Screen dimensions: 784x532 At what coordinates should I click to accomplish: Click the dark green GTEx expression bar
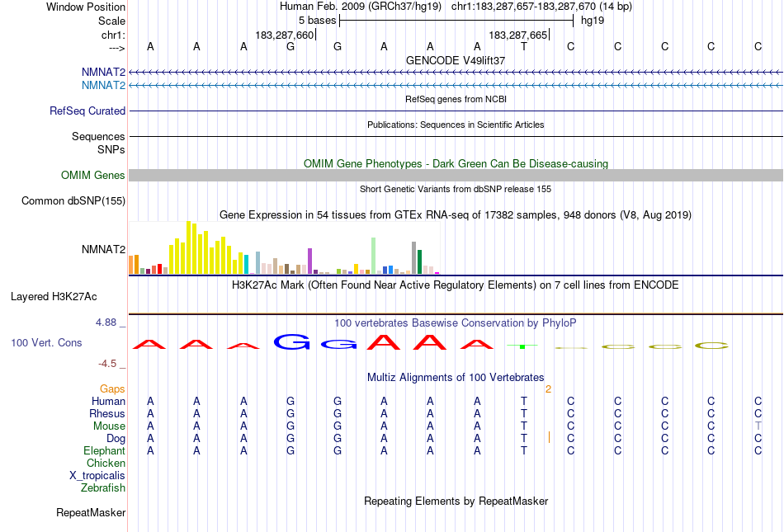coord(419,261)
